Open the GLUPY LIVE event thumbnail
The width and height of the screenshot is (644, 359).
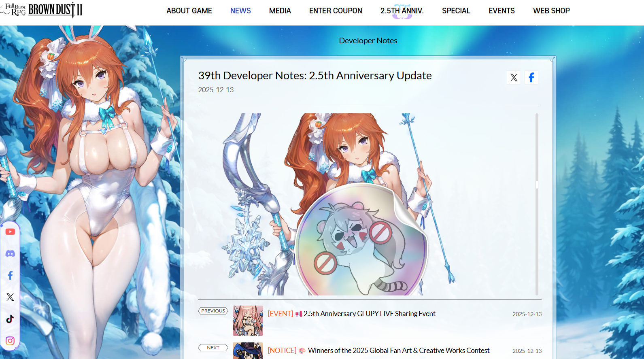pos(248,321)
